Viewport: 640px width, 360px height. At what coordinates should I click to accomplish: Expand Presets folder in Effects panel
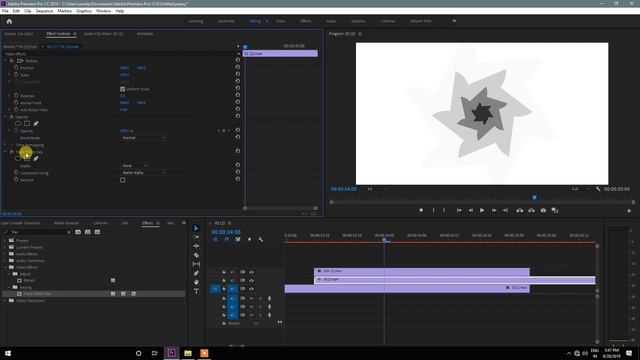(x=5, y=240)
